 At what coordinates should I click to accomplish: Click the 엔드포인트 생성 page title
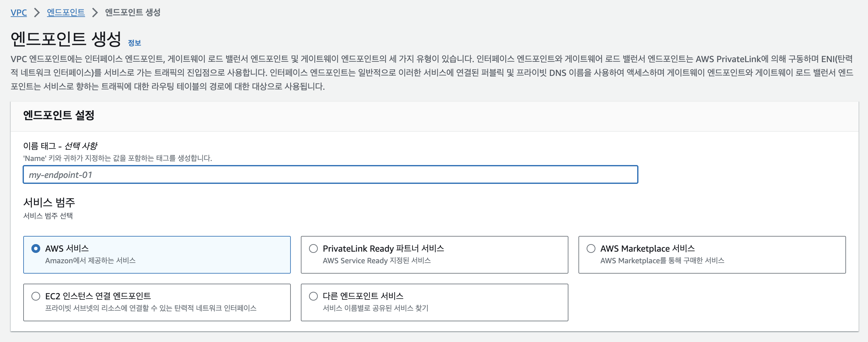[66, 39]
